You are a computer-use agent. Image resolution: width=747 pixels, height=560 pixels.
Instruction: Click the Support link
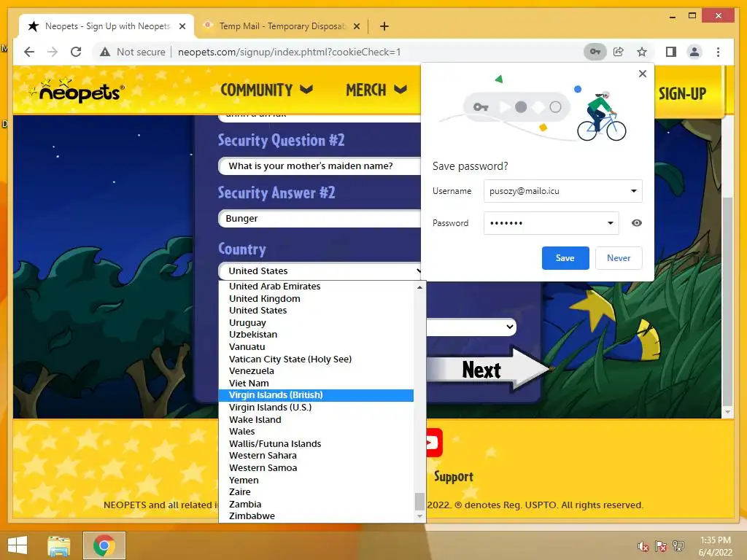(x=454, y=476)
